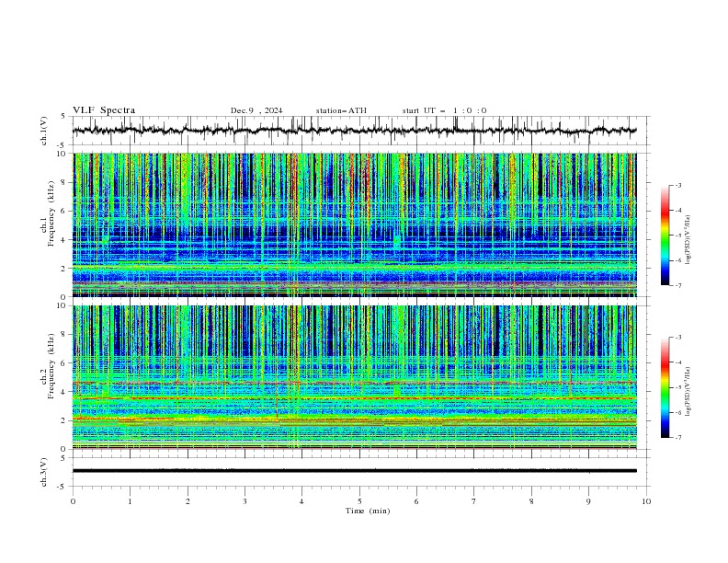Click the ch.1 spectrogram color bar
728x563 pixels.
(665, 235)
